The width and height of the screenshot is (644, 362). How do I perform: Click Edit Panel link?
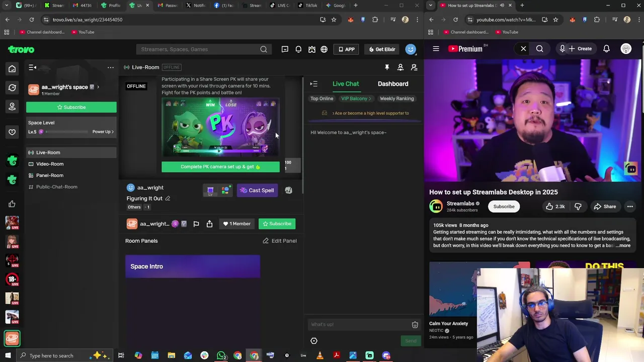coord(280,241)
